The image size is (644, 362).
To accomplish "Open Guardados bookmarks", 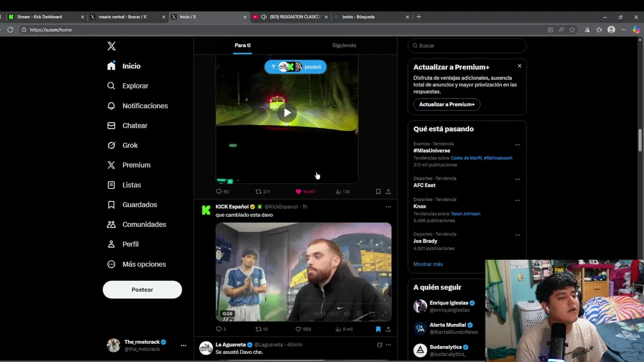I will [x=132, y=205].
